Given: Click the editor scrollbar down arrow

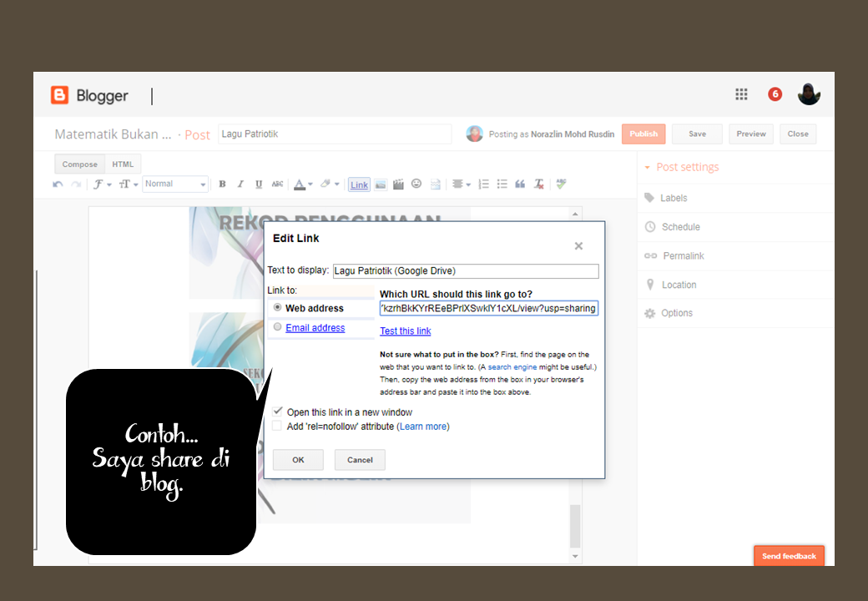Looking at the screenshot, I should tap(575, 556).
